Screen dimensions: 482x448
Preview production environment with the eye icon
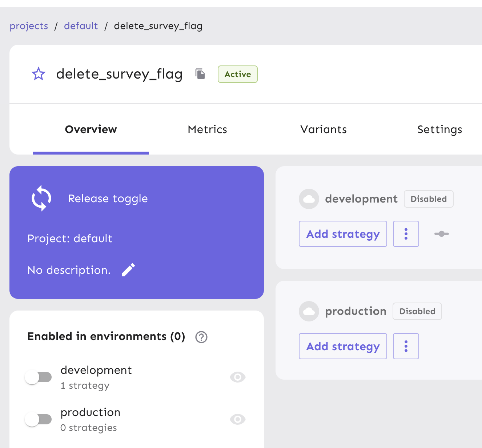click(x=237, y=419)
